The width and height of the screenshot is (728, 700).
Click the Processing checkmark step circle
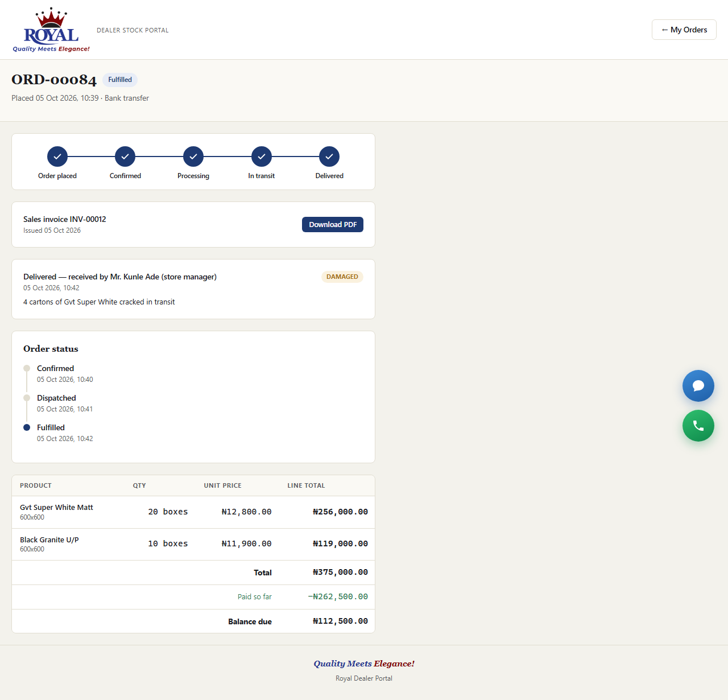coord(193,157)
